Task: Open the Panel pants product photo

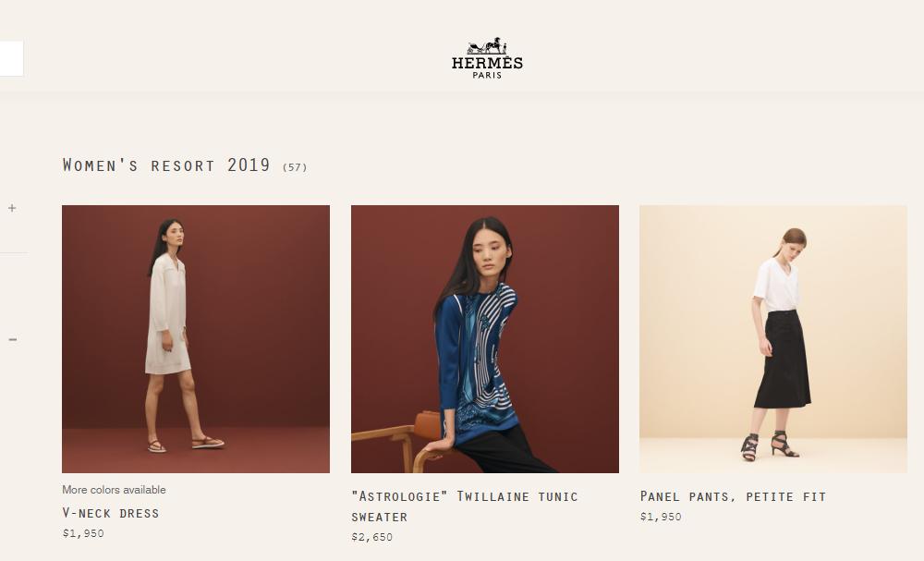Action: point(773,339)
